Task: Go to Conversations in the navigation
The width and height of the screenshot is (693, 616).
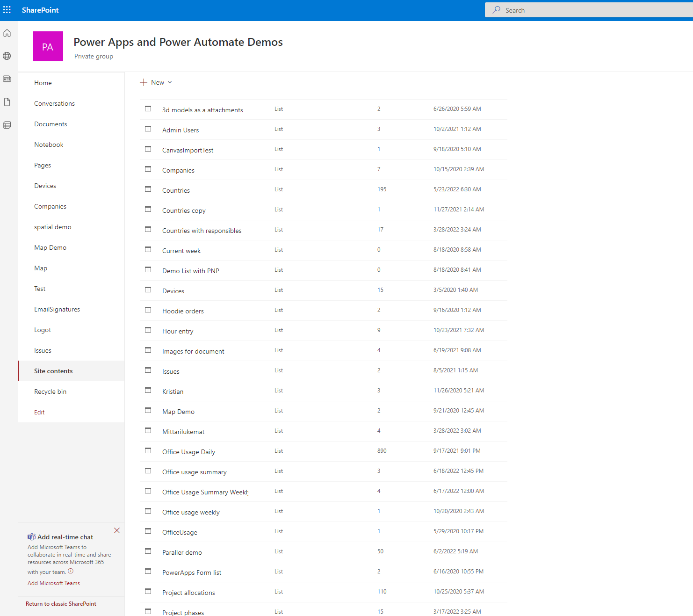Action: 54,103
